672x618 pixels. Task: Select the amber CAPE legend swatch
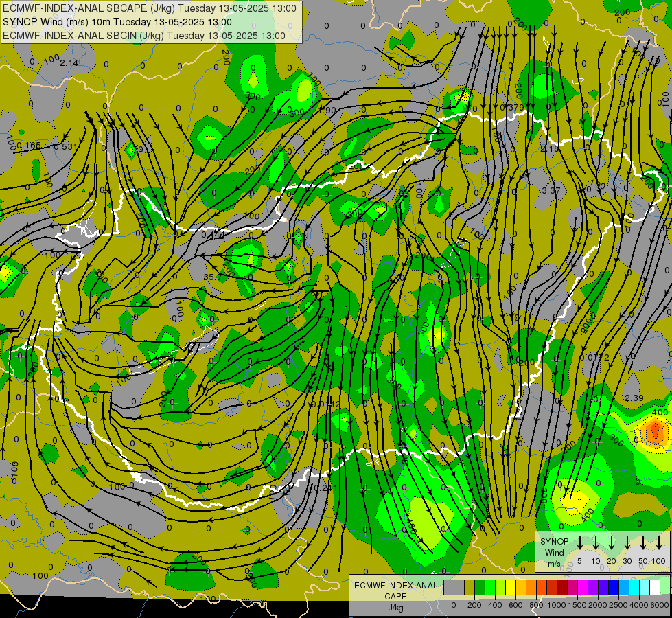tap(521, 587)
